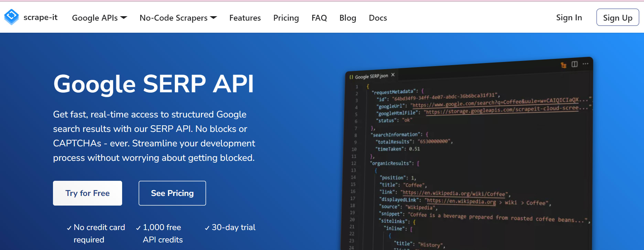Click the three-dots more icon in code preview
The height and width of the screenshot is (250, 644).
click(x=586, y=64)
